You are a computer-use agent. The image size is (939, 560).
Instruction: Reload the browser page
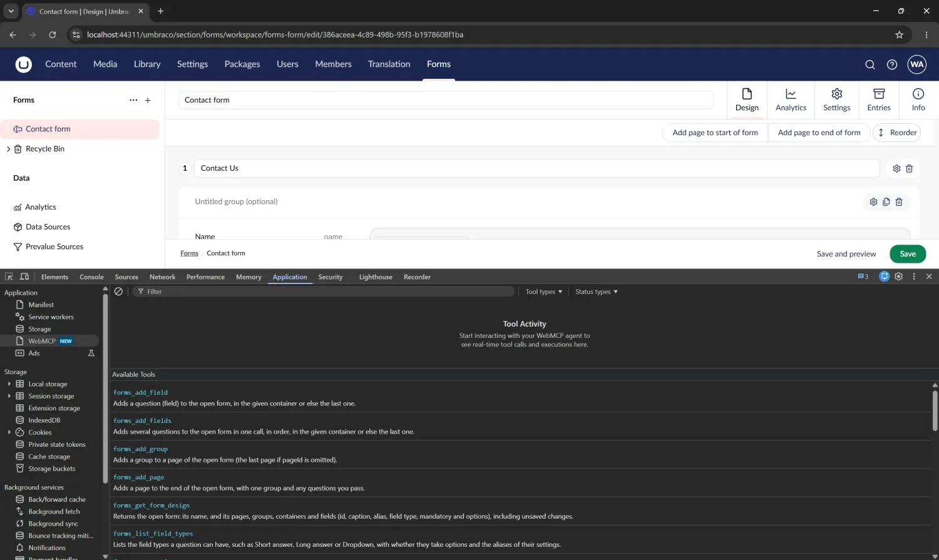click(x=53, y=35)
